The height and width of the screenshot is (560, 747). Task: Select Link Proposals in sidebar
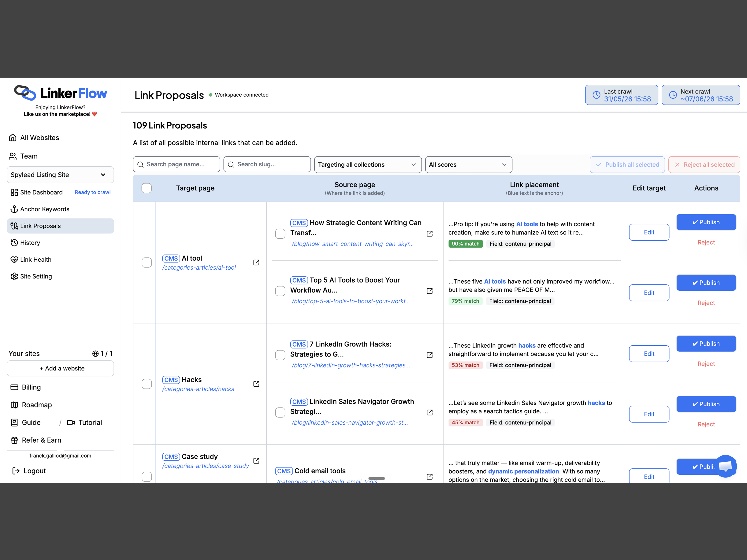tap(61, 226)
